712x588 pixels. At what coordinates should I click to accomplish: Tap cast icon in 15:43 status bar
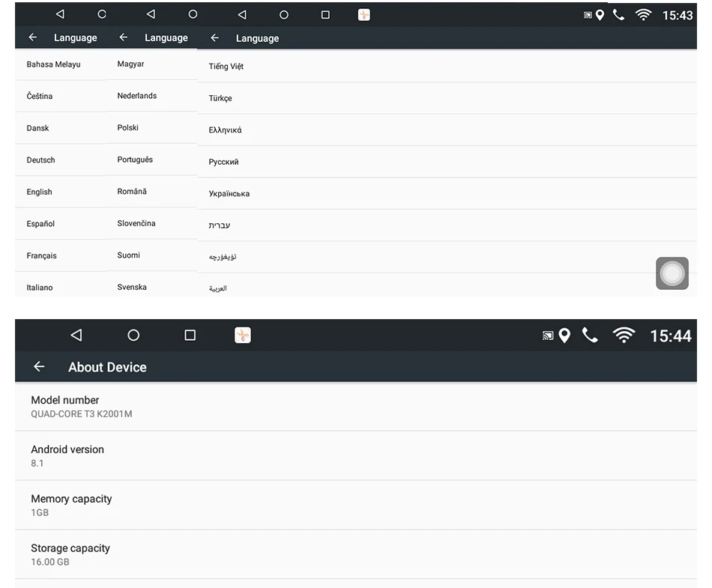pos(588,16)
